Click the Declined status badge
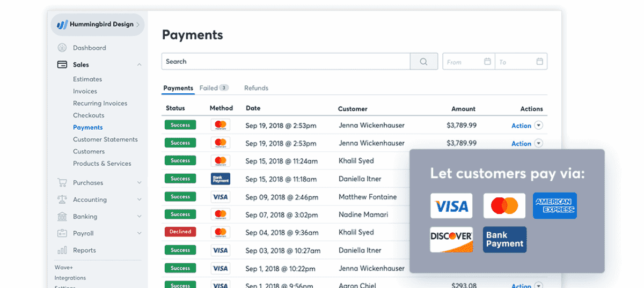This screenshot has height=288, width=644. [x=180, y=232]
